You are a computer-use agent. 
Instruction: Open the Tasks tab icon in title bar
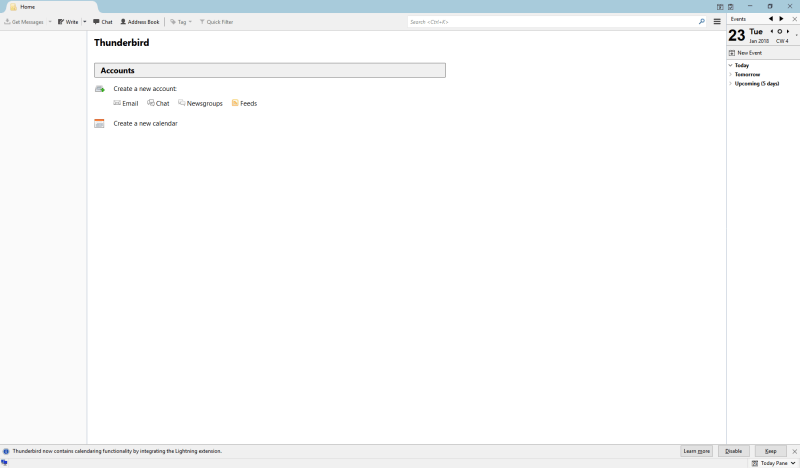point(731,7)
